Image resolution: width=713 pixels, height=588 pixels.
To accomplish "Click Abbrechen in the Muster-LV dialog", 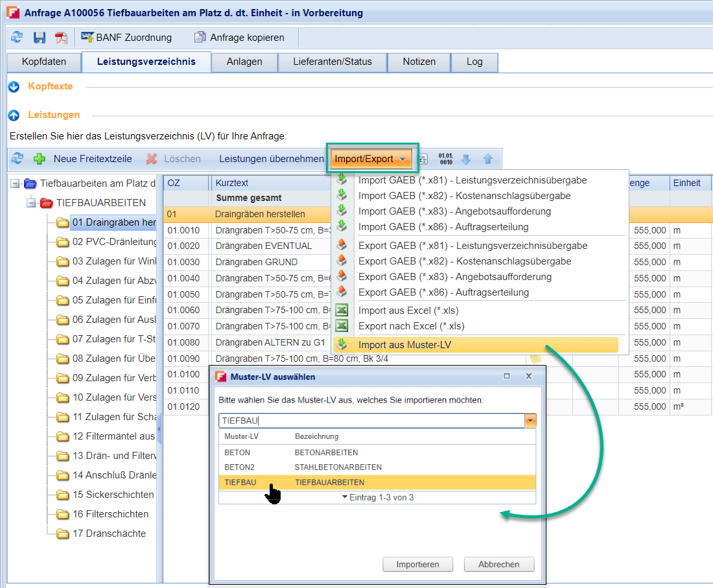I will (x=498, y=564).
